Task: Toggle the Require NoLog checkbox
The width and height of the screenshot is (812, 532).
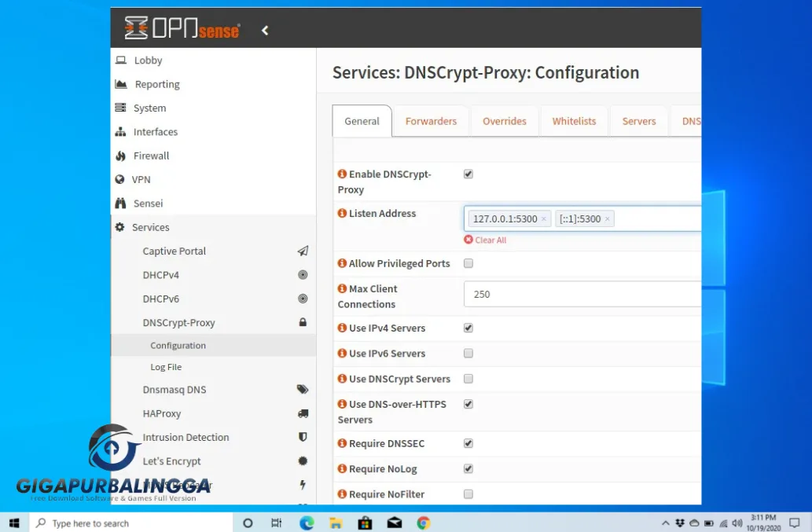Action: click(x=468, y=469)
